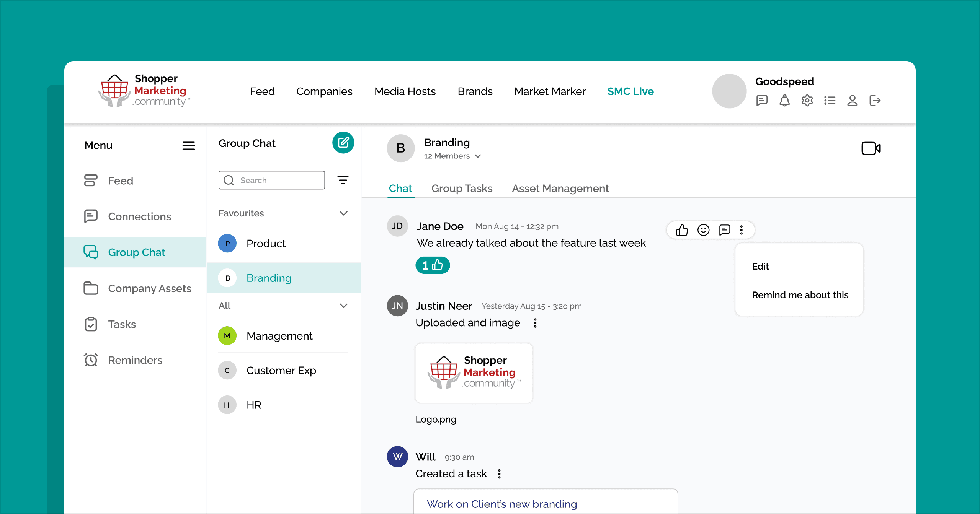Open the notifications bell icon
Screen dimensions: 980x514
[x=784, y=101]
